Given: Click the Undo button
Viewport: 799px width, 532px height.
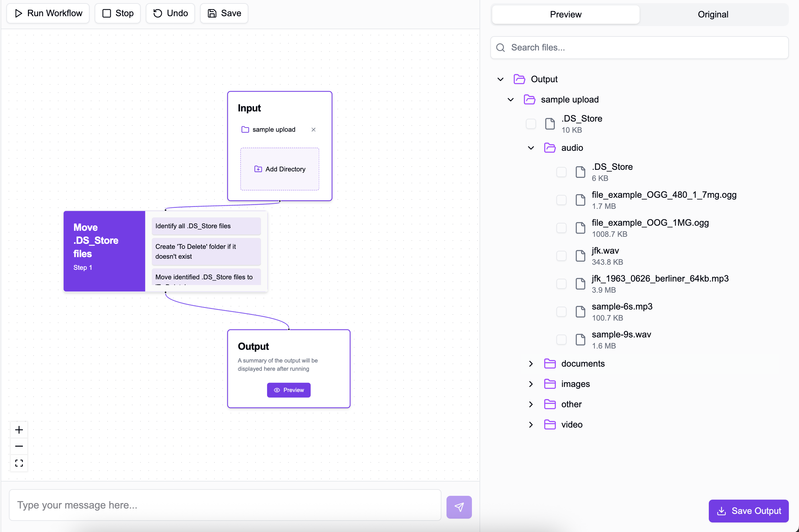Looking at the screenshot, I should coord(171,13).
